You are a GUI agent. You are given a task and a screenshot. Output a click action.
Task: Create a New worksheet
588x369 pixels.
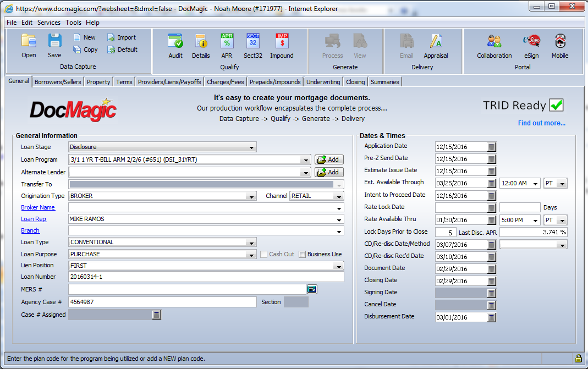tap(85, 37)
